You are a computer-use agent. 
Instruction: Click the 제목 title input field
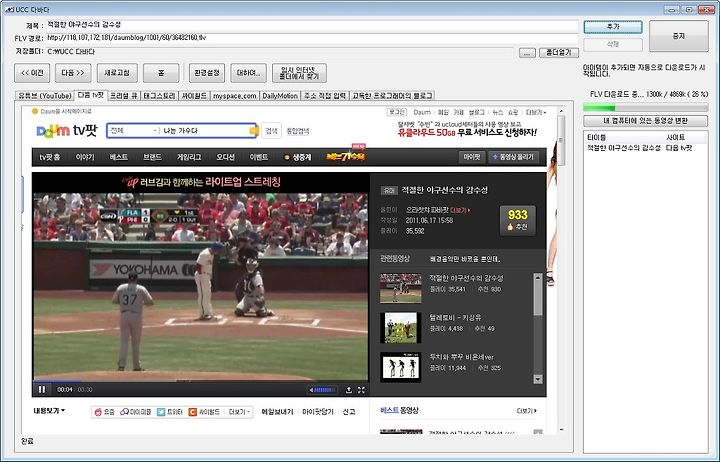pyautogui.click(x=312, y=25)
